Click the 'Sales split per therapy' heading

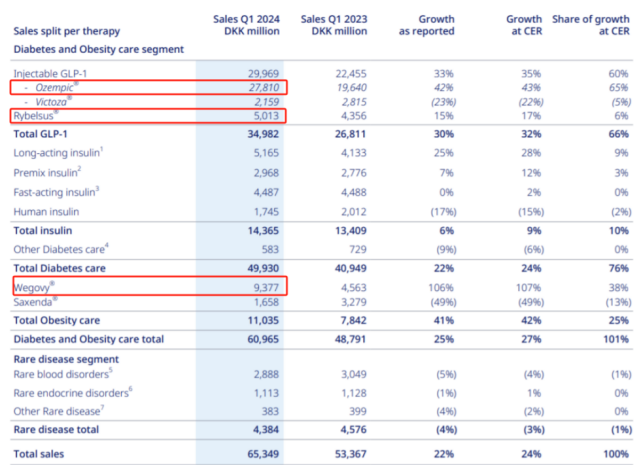tap(67, 31)
